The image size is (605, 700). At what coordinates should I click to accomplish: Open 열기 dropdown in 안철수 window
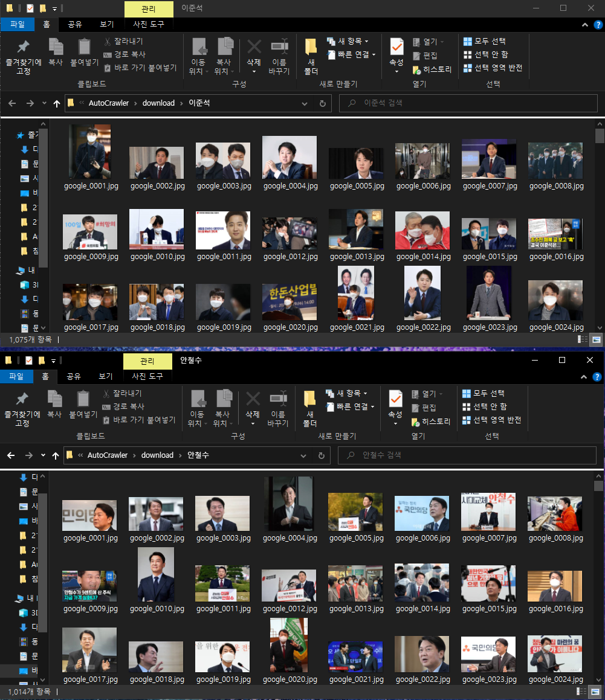[x=427, y=394]
